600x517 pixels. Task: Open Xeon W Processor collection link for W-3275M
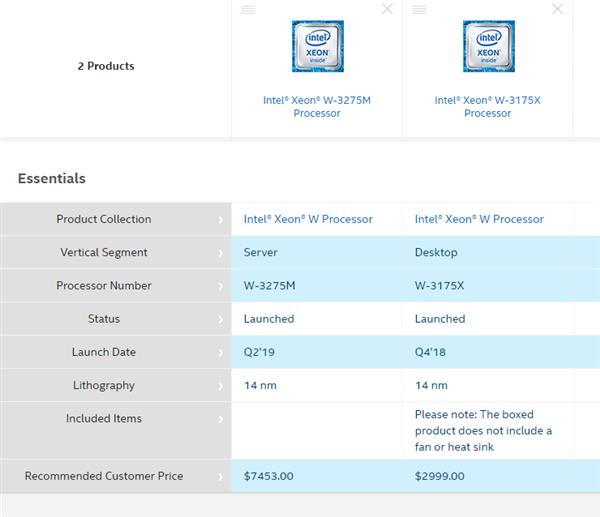click(x=308, y=219)
